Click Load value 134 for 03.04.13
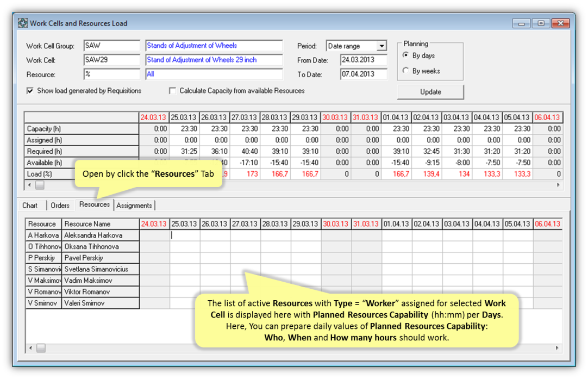588x379 pixels. (456, 174)
